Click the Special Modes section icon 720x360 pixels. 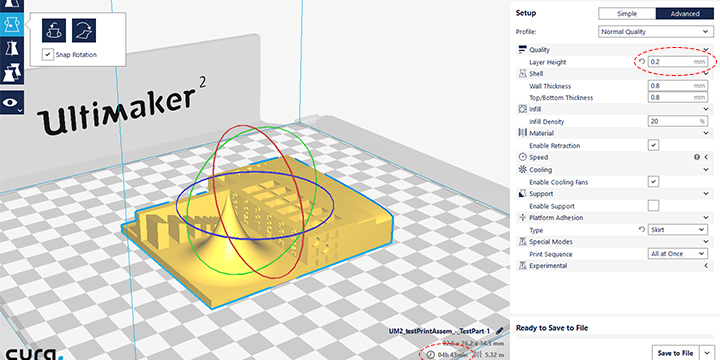tap(522, 242)
